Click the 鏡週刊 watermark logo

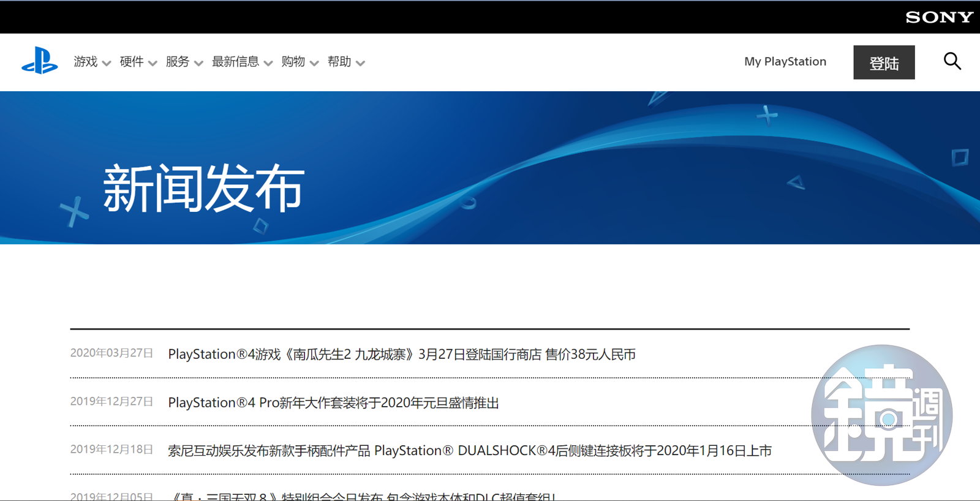coord(881,415)
